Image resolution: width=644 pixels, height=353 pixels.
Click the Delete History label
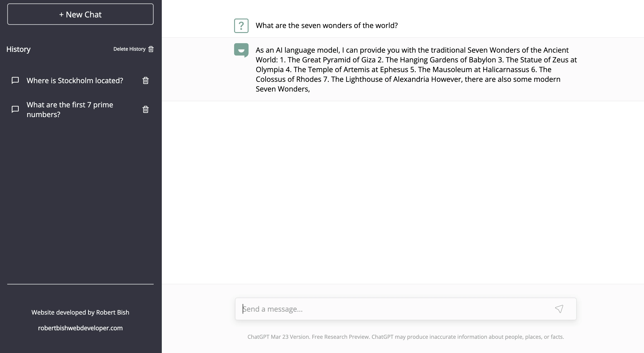pyautogui.click(x=129, y=49)
